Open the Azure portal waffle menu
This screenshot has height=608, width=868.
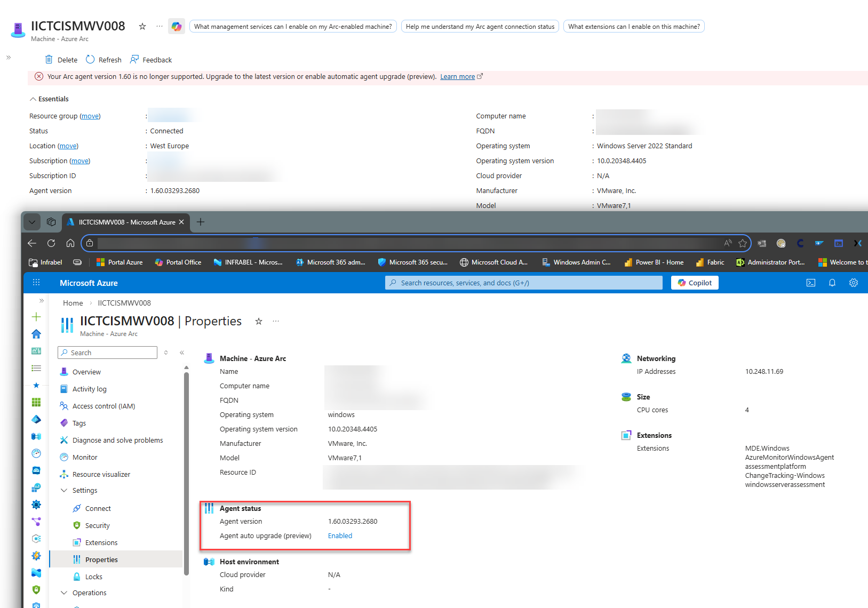[36, 283]
